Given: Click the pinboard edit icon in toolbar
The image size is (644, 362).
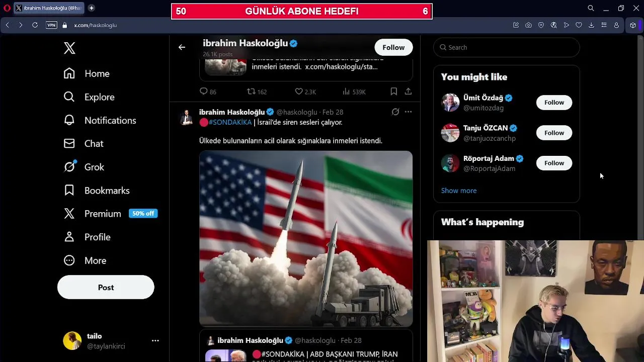Looking at the screenshot, I should tap(516, 25).
